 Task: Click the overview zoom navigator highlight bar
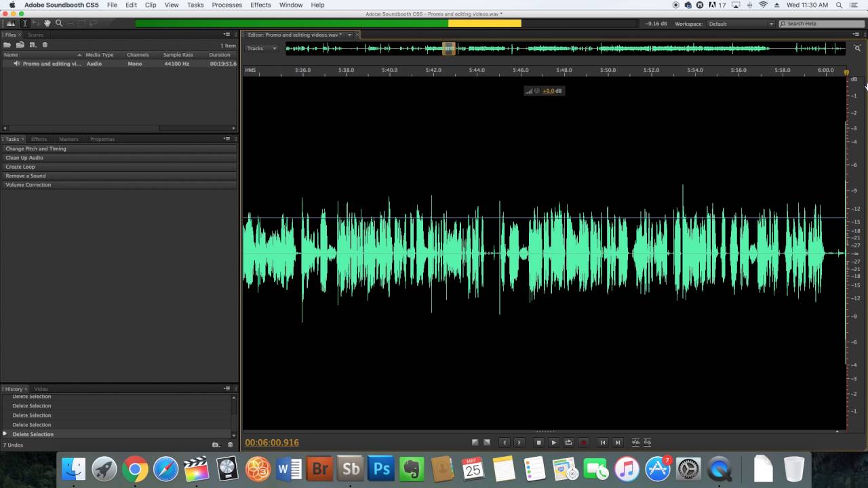(x=449, y=48)
